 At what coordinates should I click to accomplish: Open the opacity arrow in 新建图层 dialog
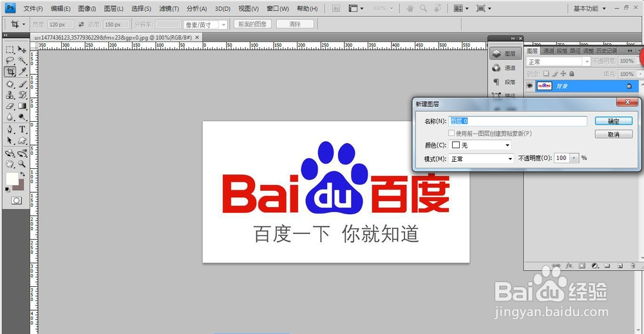click(574, 158)
